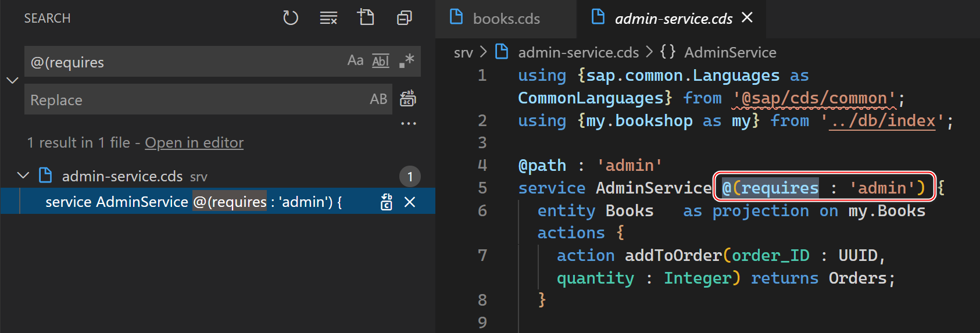This screenshot has width=980, height=333.
Task: Click AdminService breadcrumb symbol
Action: [730, 52]
